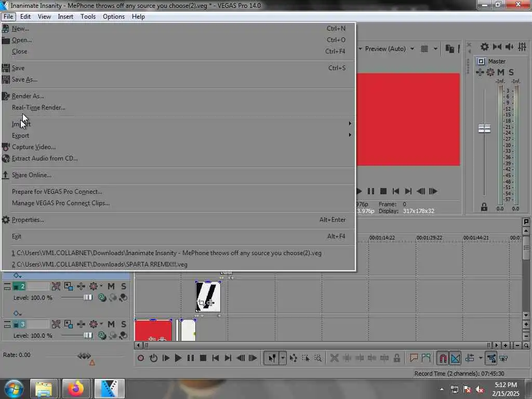
Task: Open recent file SPARTA RREMIX!!!.veg
Action: point(179,264)
